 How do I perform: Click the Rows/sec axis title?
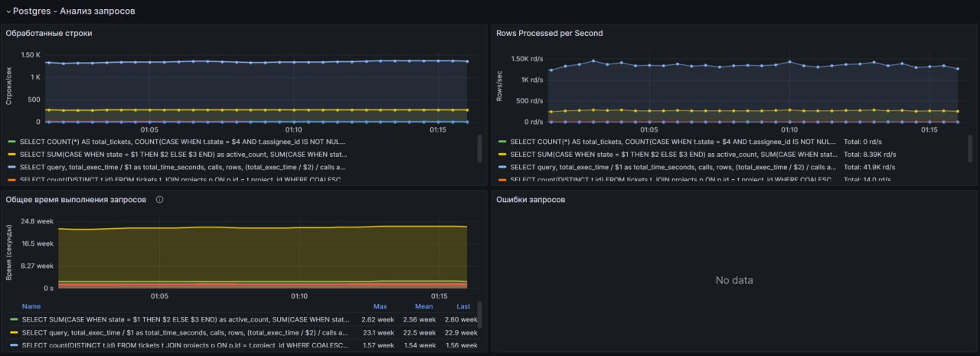click(x=500, y=86)
